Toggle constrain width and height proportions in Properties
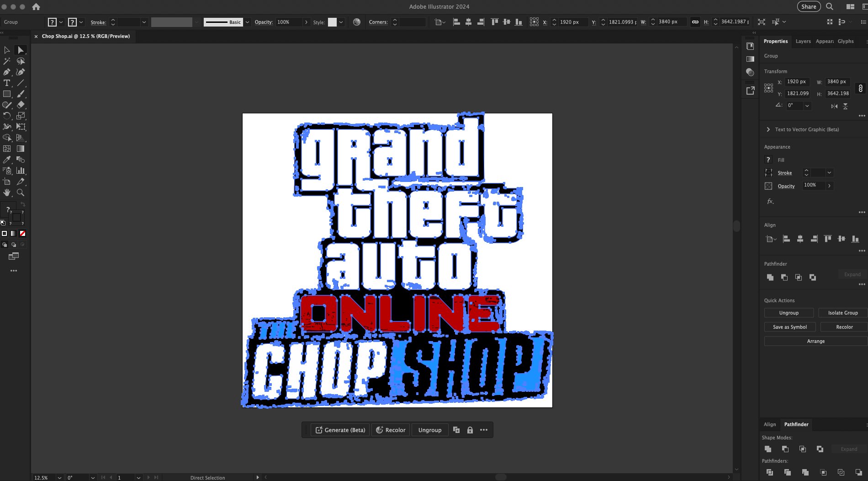 point(861,88)
